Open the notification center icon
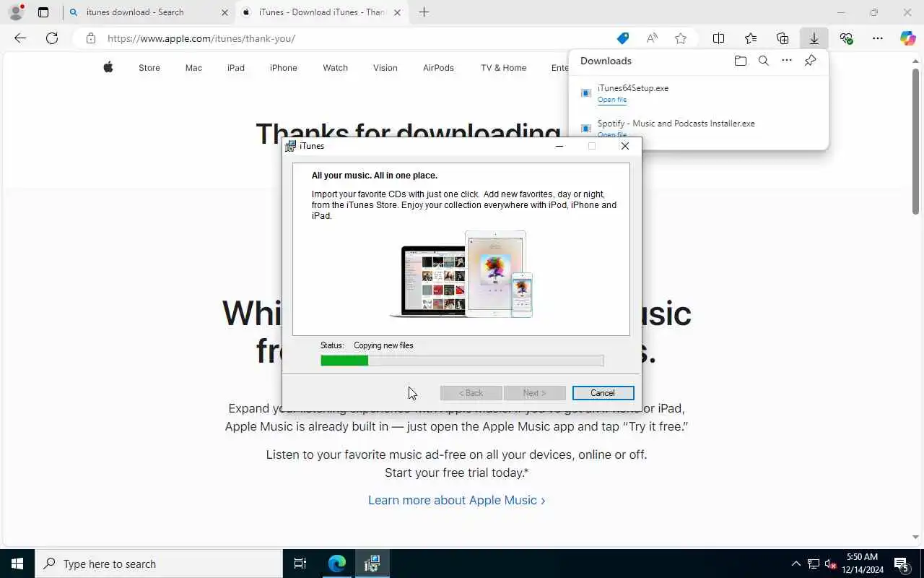This screenshot has height=578, width=924. 902,564
